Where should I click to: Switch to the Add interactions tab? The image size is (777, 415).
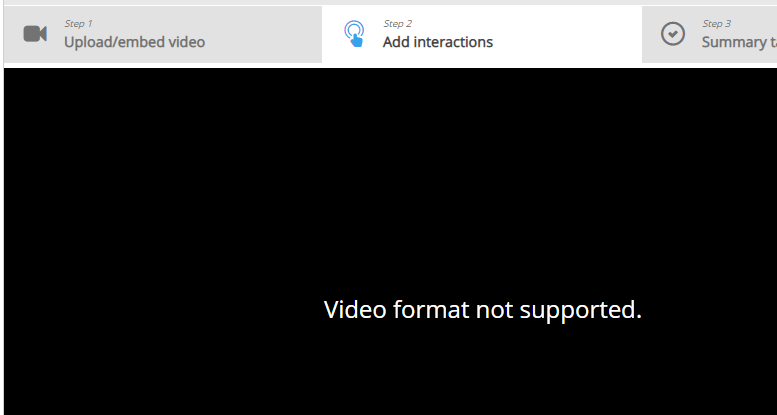click(x=482, y=34)
